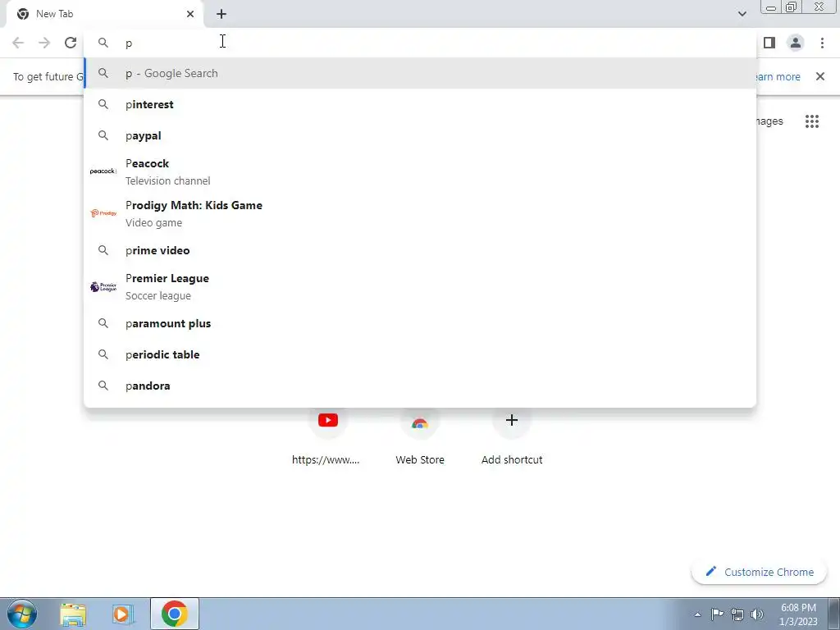Select Prodigy Math: Kids Game suggestion
The image size is (840, 630).
[x=420, y=213]
